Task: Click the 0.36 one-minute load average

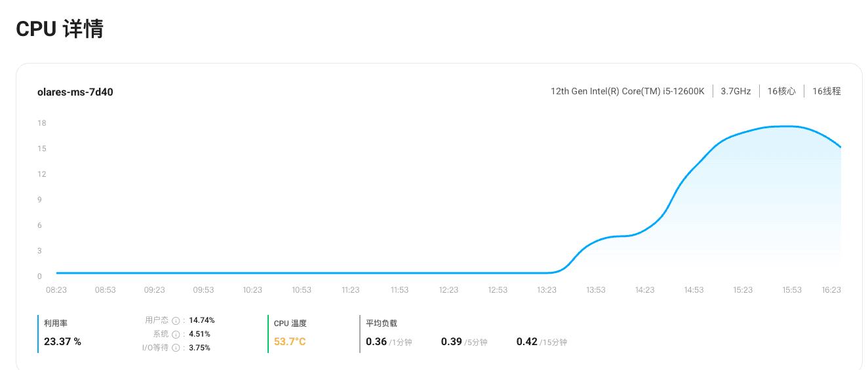Action: tap(376, 341)
